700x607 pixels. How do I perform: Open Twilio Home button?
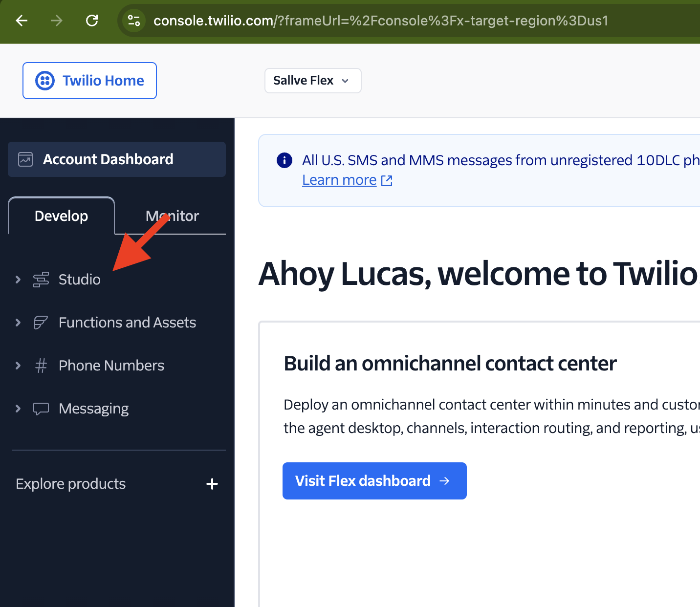[x=89, y=81]
